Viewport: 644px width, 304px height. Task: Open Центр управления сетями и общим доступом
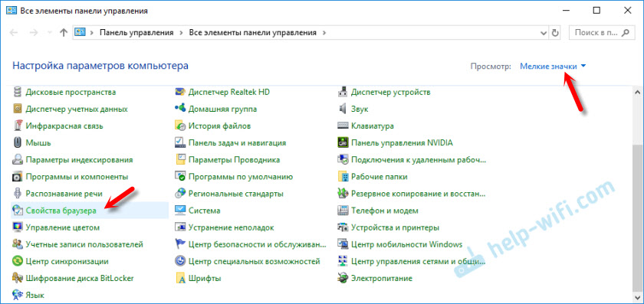418,261
